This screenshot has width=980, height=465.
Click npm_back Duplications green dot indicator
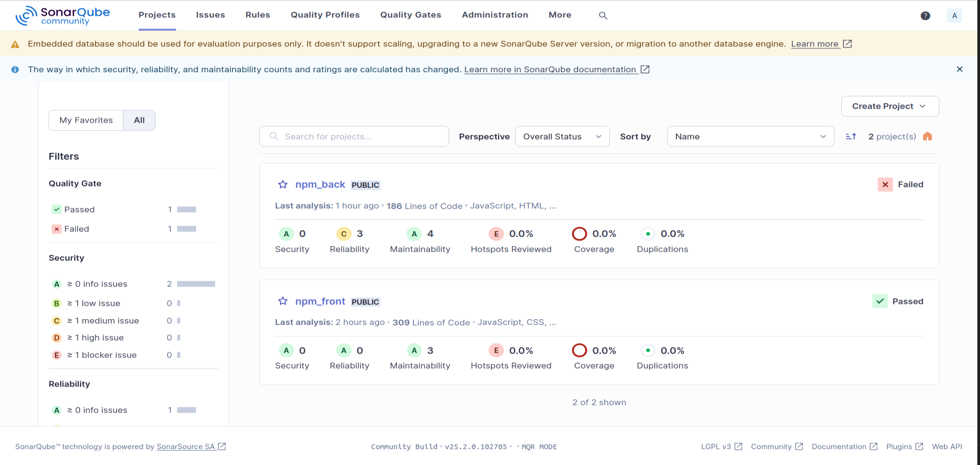[648, 234]
